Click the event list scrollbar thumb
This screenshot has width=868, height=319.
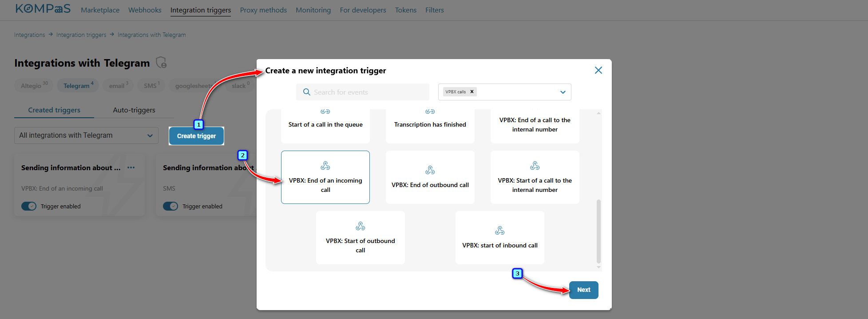(598, 231)
